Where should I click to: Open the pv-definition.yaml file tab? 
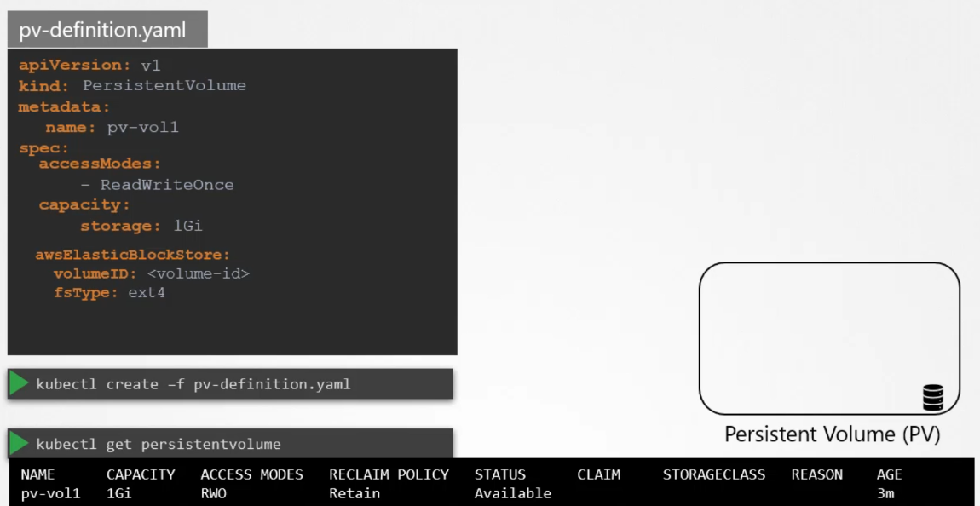[107, 29]
